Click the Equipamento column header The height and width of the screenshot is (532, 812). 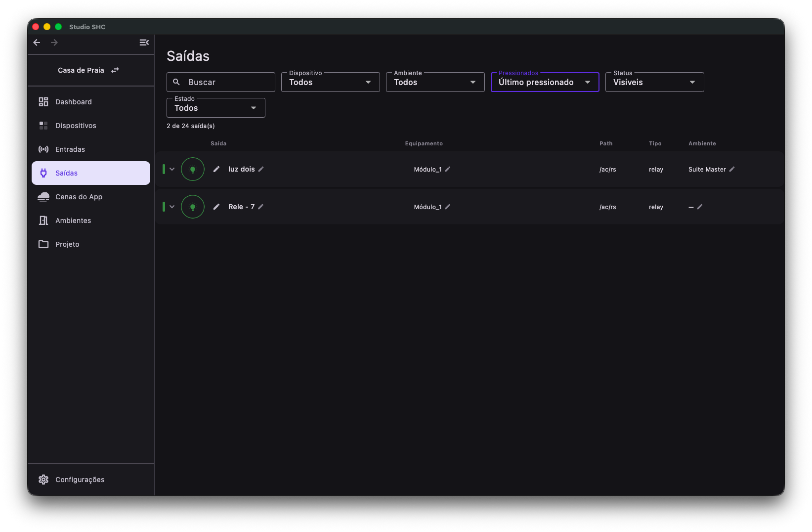[x=424, y=143]
